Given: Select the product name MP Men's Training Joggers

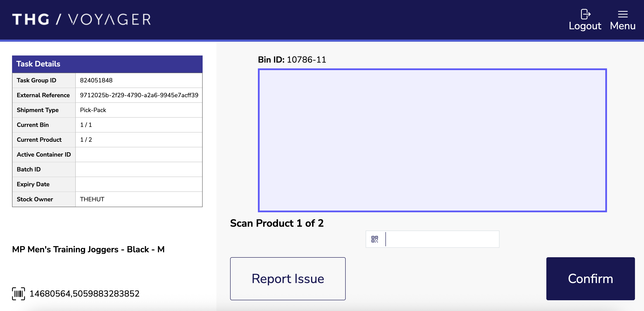Looking at the screenshot, I should click(x=88, y=249).
